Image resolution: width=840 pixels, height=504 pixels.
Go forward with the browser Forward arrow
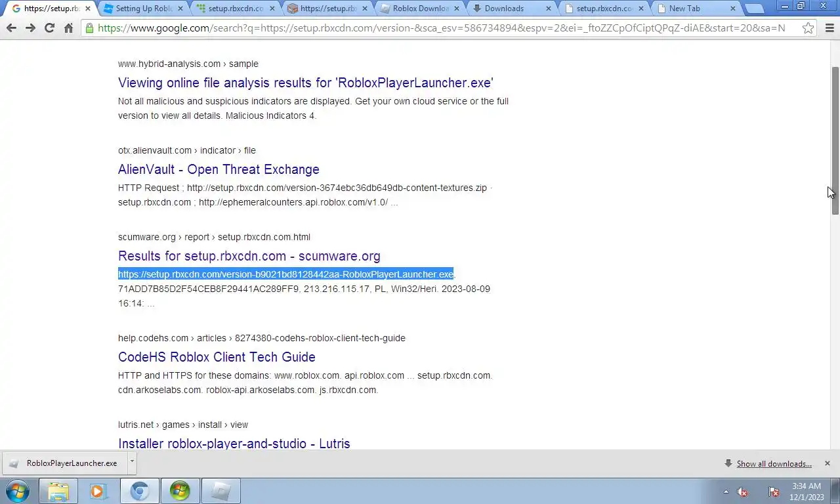(x=30, y=28)
